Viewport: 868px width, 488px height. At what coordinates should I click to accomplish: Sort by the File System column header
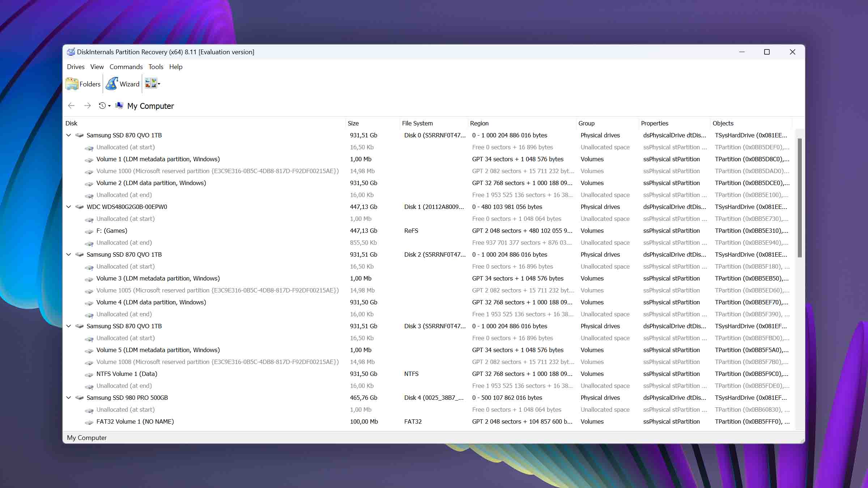point(434,123)
